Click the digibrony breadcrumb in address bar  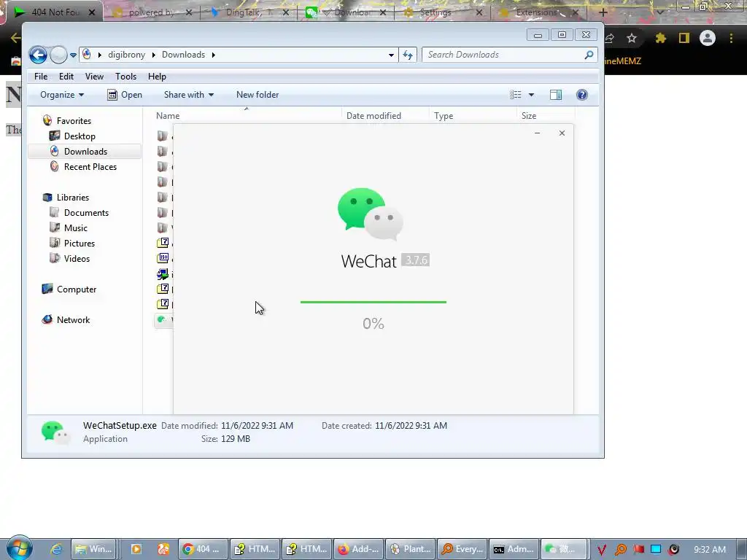pos(126,55)
